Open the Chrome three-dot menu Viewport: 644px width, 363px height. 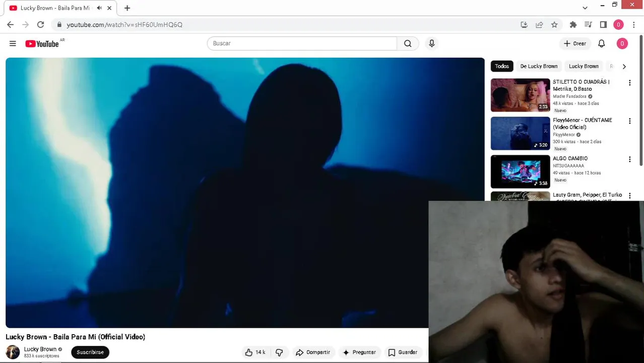point(634,24)
